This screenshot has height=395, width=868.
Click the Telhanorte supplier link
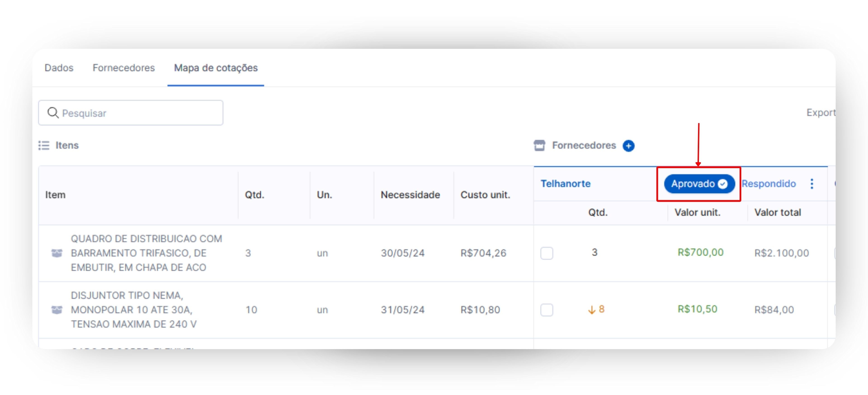565,184
